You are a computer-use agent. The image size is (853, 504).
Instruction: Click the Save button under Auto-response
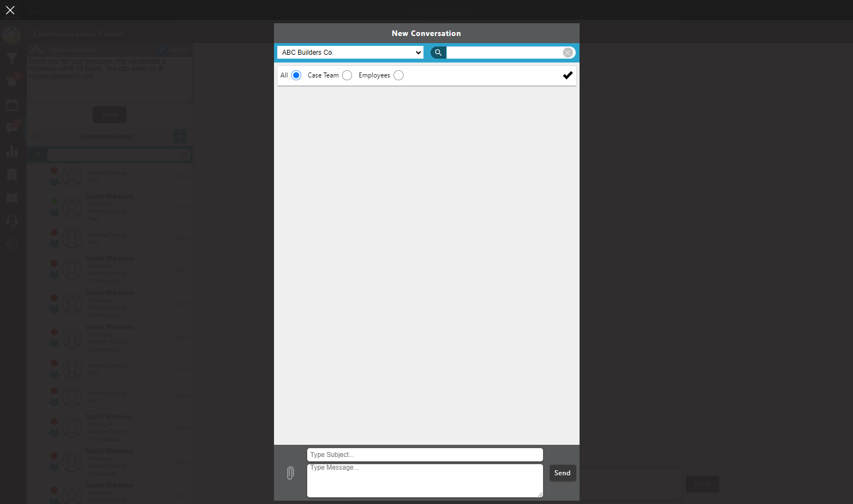click(x=110, y=115)
